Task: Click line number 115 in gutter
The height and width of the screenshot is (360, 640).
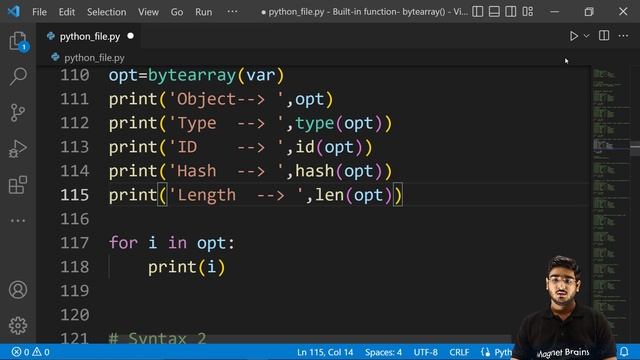Action: (74, 195)
